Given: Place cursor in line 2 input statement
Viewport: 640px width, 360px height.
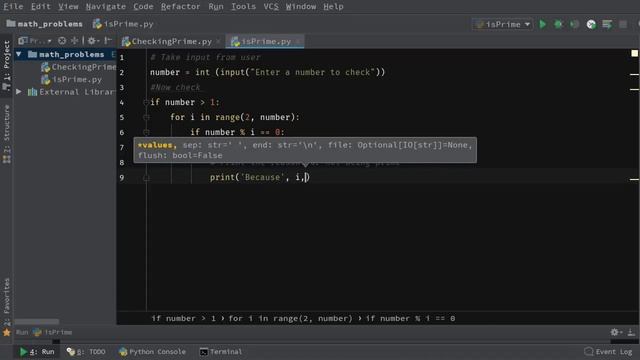Looking at the screenshot, I should (267, 73).
